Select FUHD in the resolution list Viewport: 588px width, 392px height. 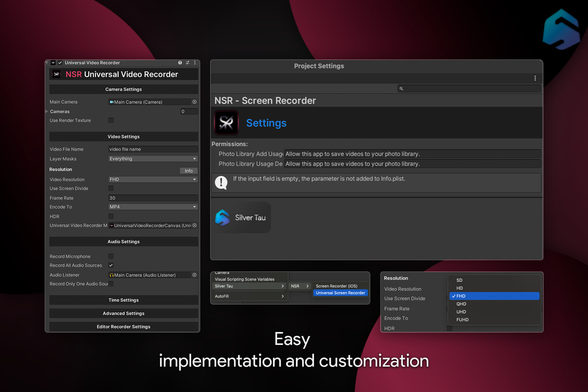pyautogui.click(x=494, y=319)
